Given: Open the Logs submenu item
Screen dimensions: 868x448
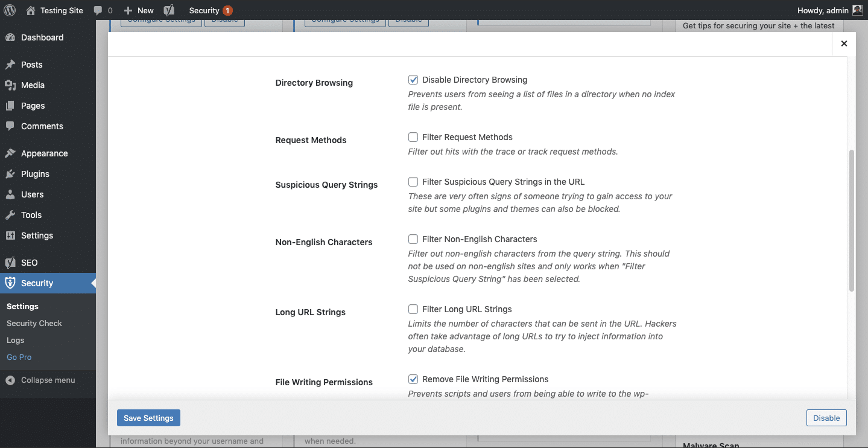Looking at the screenshot, I should click(16, 341).
